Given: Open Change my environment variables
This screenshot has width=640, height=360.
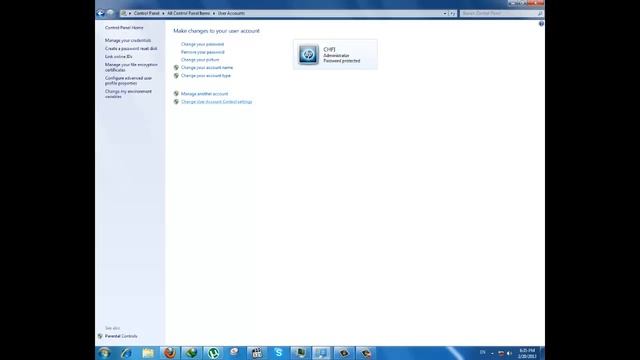Looking at the screenshot, I should [x=128, y=94].
